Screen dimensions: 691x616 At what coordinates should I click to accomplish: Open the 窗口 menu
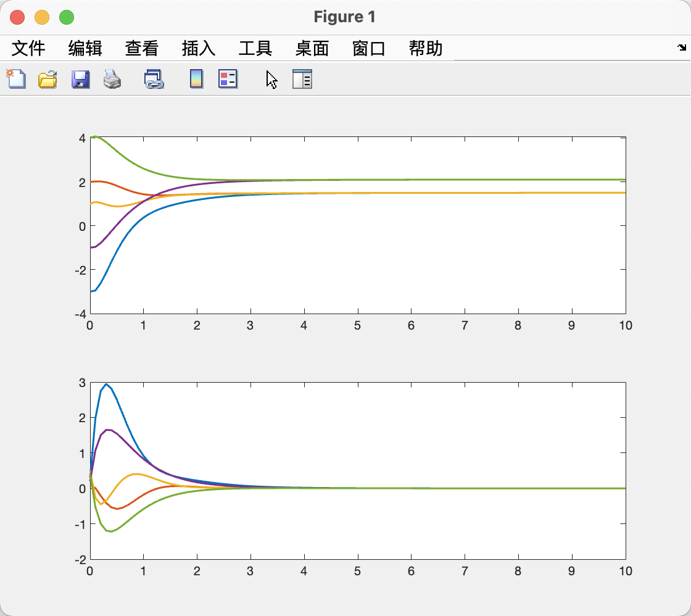point(369,48)
